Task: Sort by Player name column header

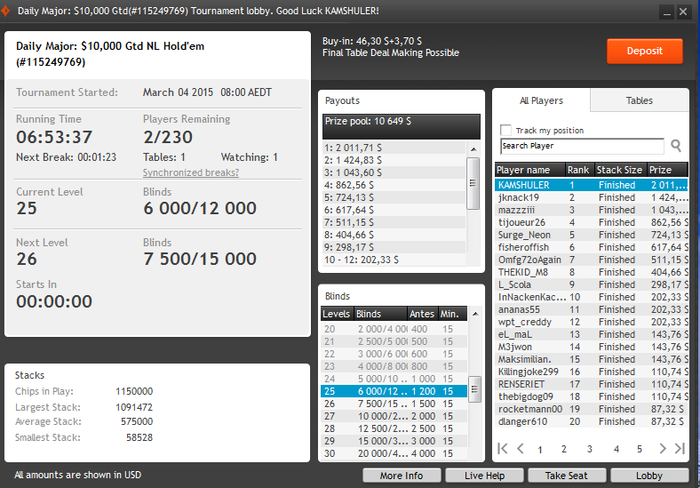Action: [x=530, y=170]
